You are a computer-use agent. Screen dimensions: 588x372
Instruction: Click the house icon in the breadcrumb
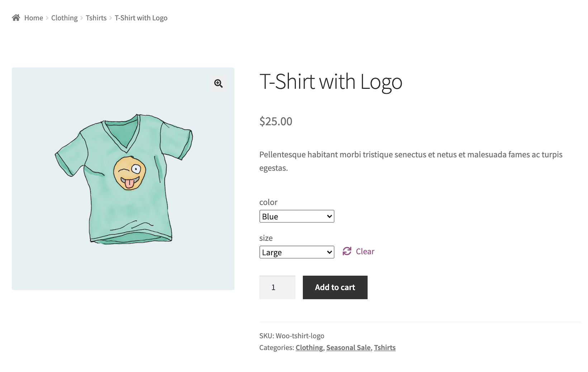coord(16,18)
